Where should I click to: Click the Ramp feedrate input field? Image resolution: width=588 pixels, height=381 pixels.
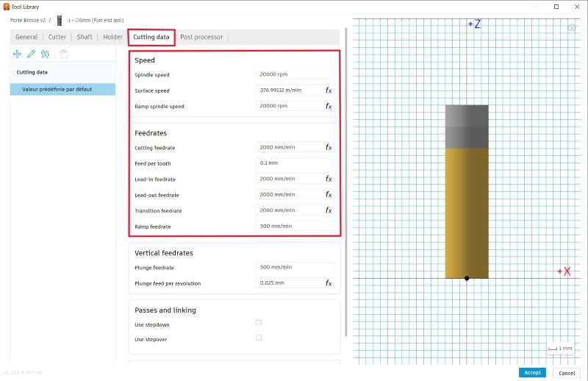[x=295, y=226]
